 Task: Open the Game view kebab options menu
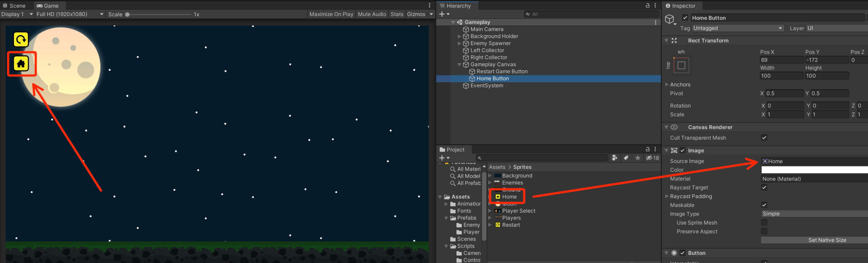429,5
